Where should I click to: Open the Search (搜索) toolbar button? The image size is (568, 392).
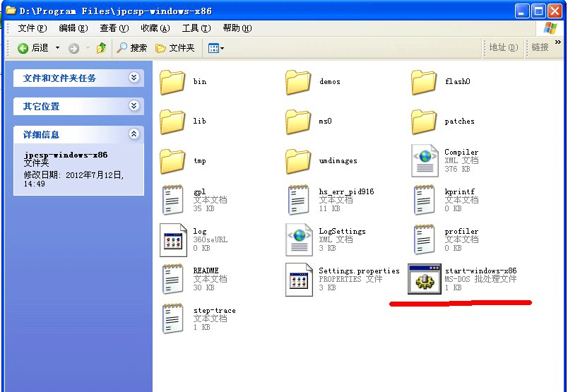132,48
